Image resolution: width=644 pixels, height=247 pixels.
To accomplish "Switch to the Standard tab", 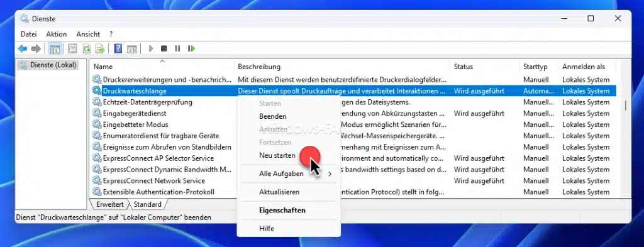I will tap(147, 204).
